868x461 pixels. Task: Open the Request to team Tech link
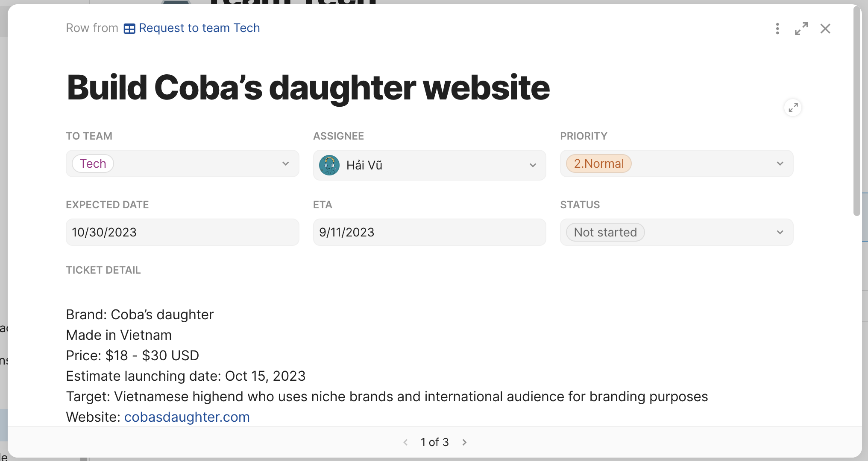tap(199, 28)
